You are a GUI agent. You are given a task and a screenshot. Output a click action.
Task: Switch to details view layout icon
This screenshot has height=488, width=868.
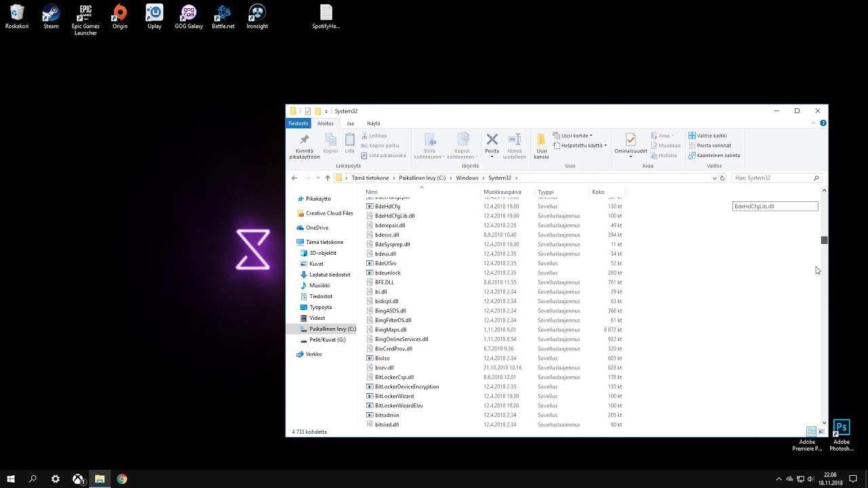(811, 432)
